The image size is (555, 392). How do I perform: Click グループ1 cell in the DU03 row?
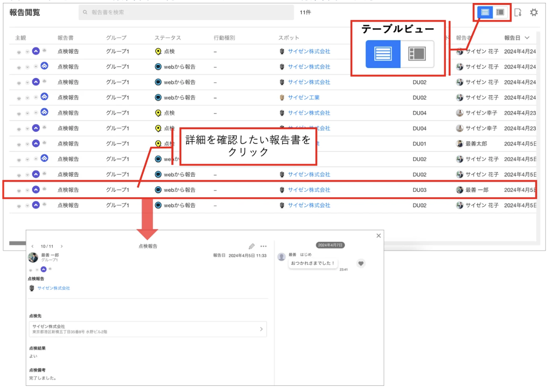(x=118, y=190)
